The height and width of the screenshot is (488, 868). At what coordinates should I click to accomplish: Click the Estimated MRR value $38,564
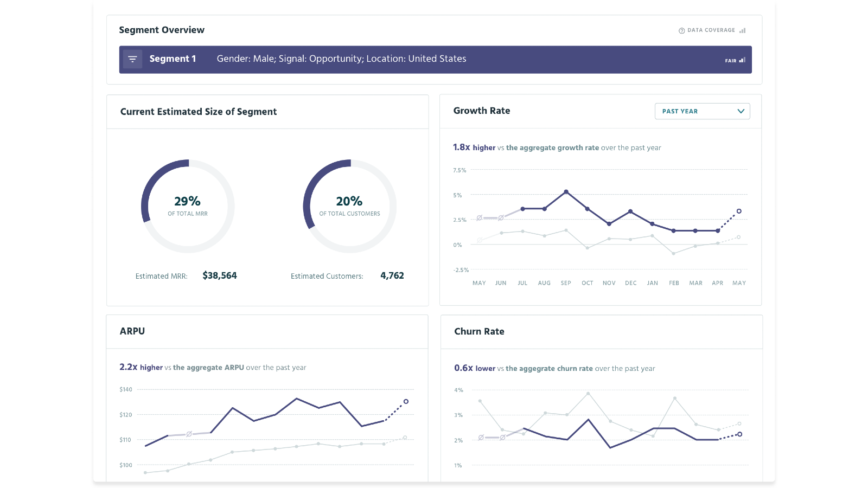click(x=219, y=275)
